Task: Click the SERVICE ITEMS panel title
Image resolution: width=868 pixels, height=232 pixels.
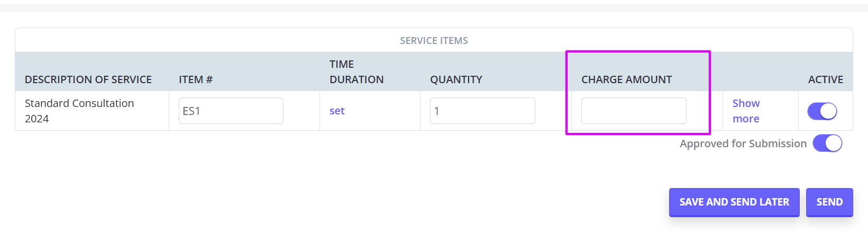Action: 434,41
